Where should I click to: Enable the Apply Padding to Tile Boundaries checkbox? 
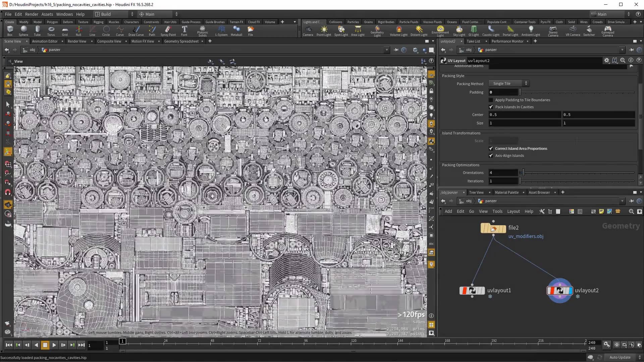(491, 100)
